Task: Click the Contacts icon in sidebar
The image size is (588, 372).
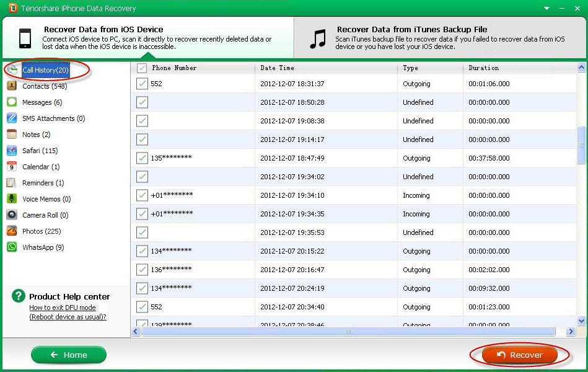Action: pyautogui.click(x=12, y=86)
